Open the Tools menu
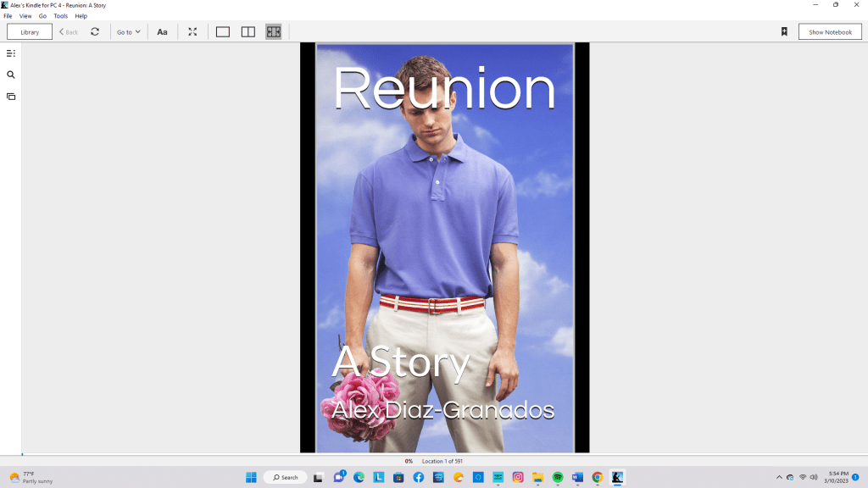Screen dimensions: 868x488 60,16
